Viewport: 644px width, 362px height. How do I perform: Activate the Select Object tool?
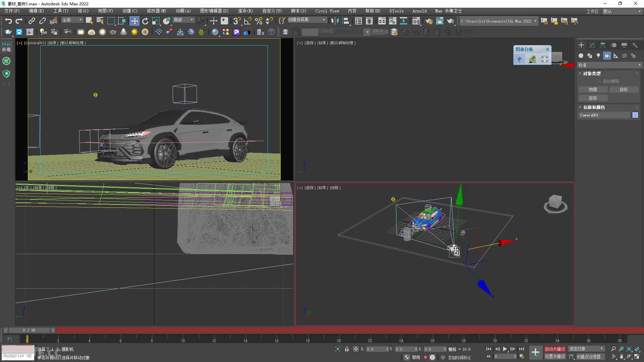click(89, 21)
